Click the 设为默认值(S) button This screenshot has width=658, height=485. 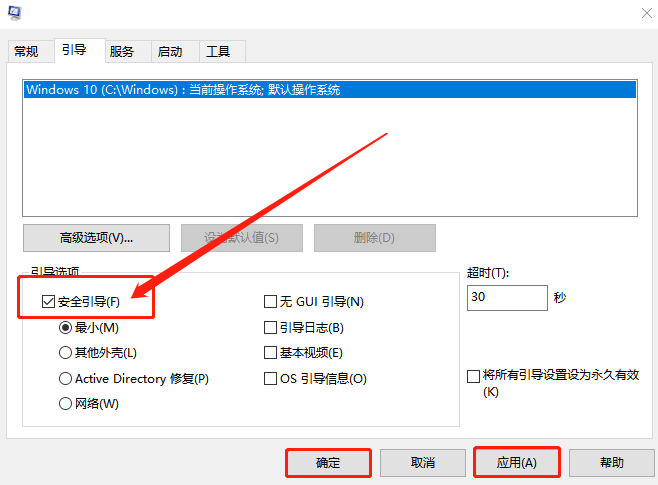click(x=242, y=238)
